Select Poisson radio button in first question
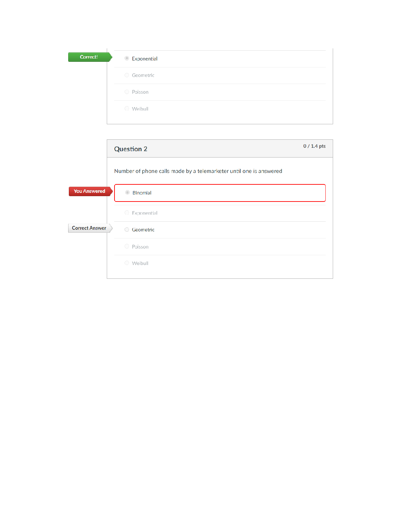 point(127,92)
